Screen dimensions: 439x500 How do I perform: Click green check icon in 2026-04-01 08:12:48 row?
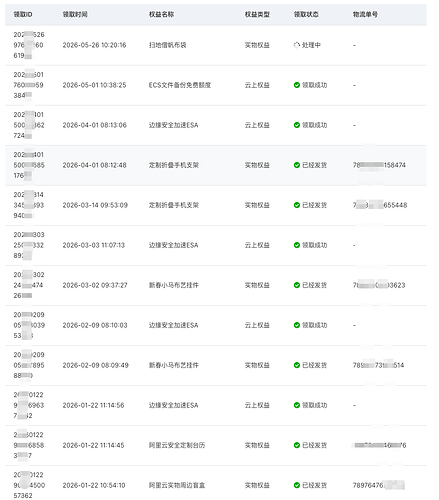pos(297,165)
